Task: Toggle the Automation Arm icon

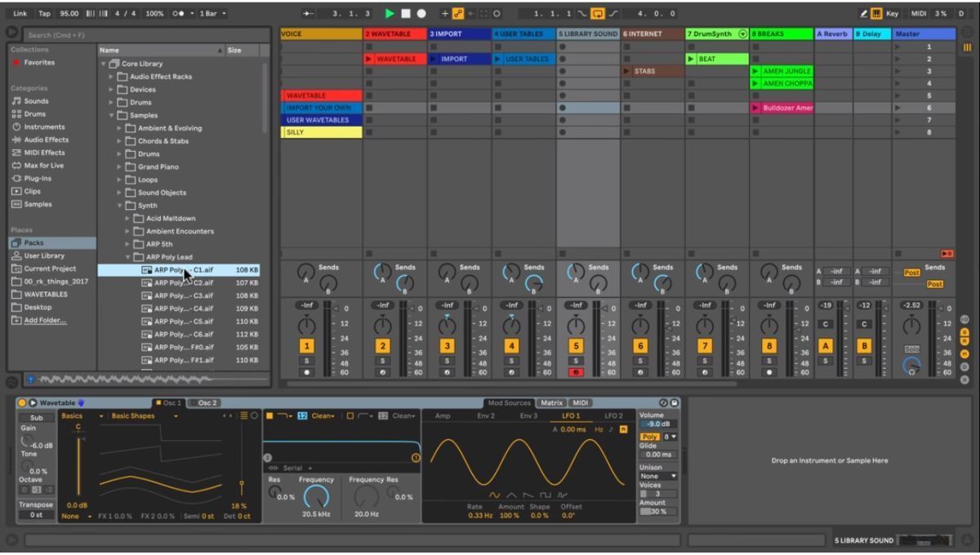Action: pos(458,14)
